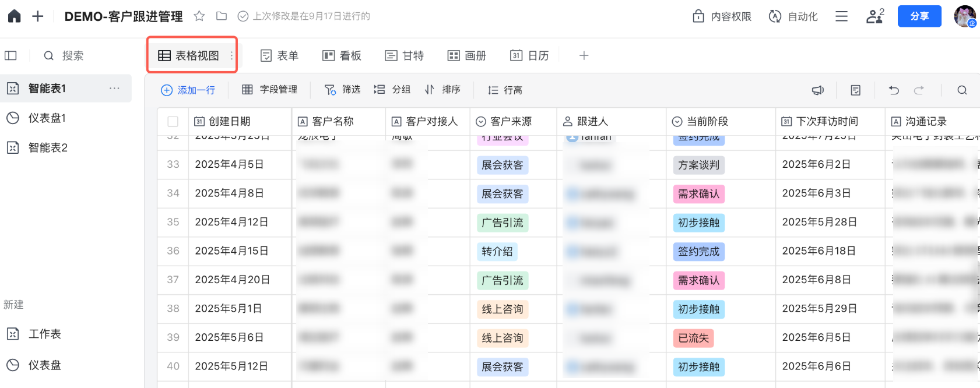980x388 pixels.
Task: Click the move-to-folder icon
Action: point(222,16)
